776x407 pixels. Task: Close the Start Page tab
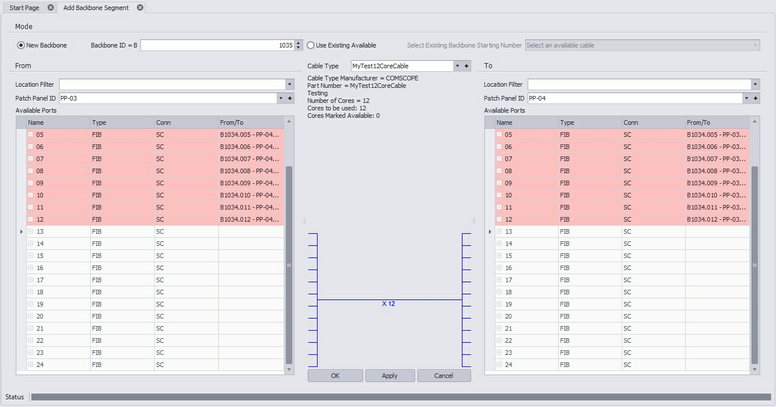tap(50, 7)
